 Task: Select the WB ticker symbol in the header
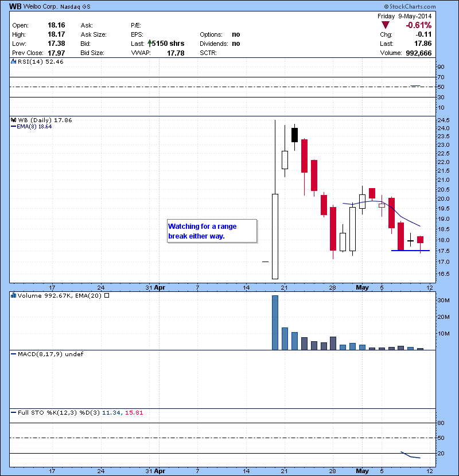pyautogui.click(x=15, y=6)
